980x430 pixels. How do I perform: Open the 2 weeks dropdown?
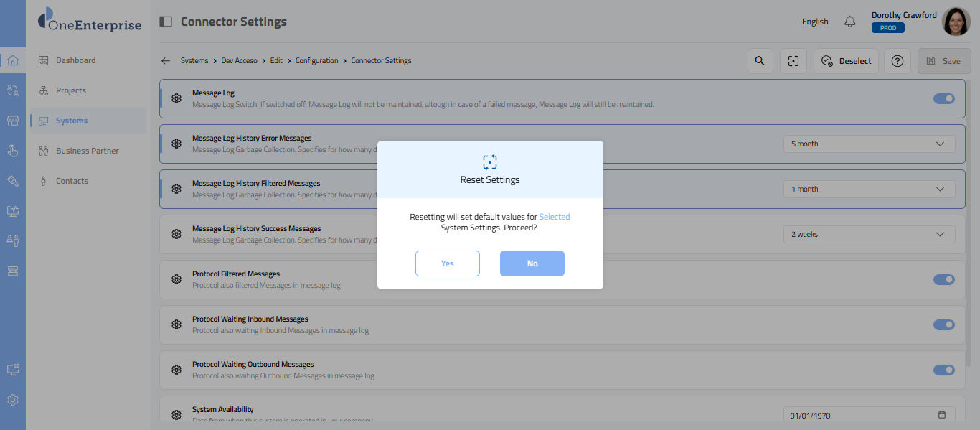(869, 234)
